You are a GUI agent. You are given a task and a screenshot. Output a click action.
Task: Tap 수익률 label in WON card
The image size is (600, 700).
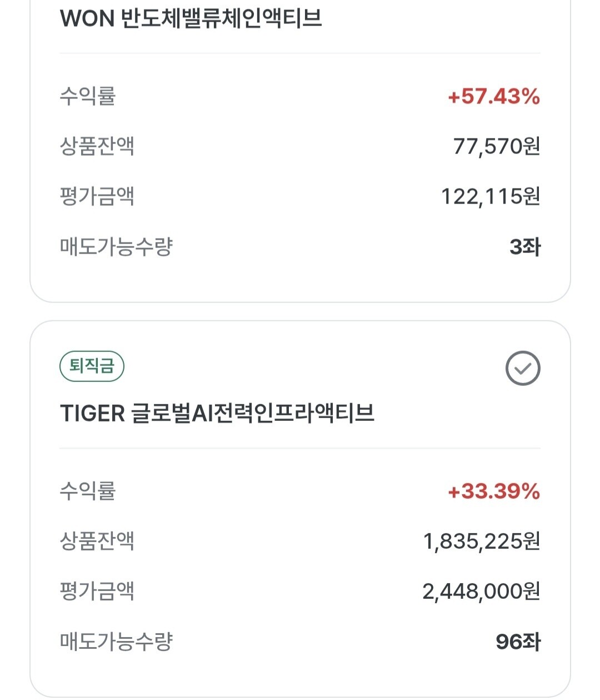coord(88,96)
